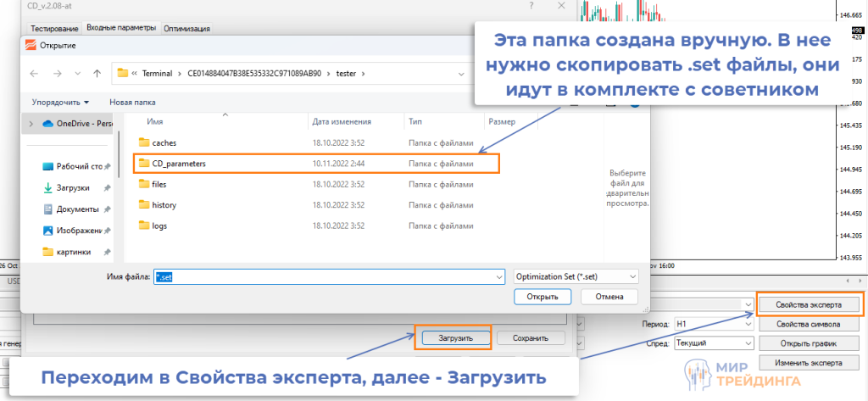Switch to the Тестирование tab

click(55, 28)
